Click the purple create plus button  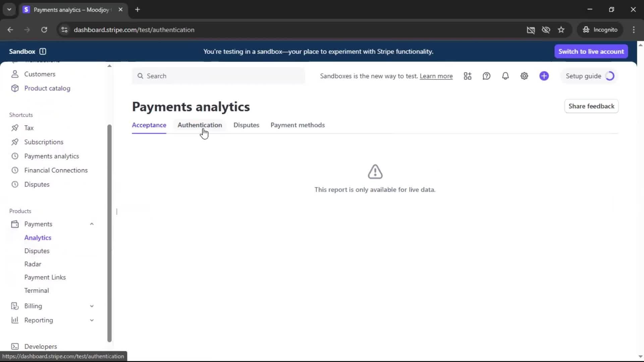[x=544, y=76]
